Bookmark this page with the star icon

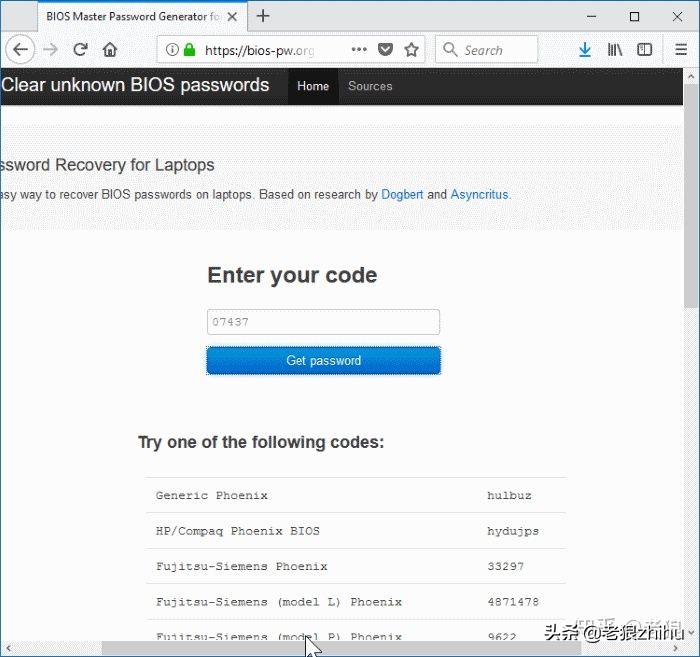[x=411, y=50]
